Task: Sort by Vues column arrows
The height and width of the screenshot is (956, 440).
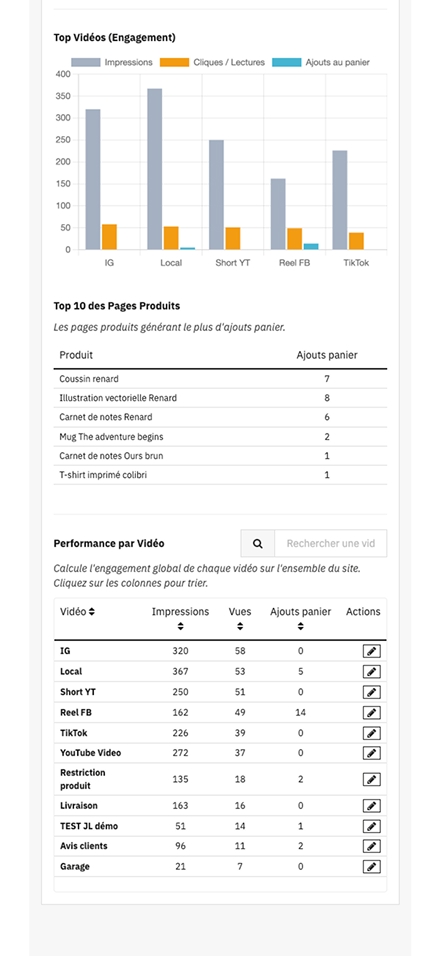Action: (240, 626)
